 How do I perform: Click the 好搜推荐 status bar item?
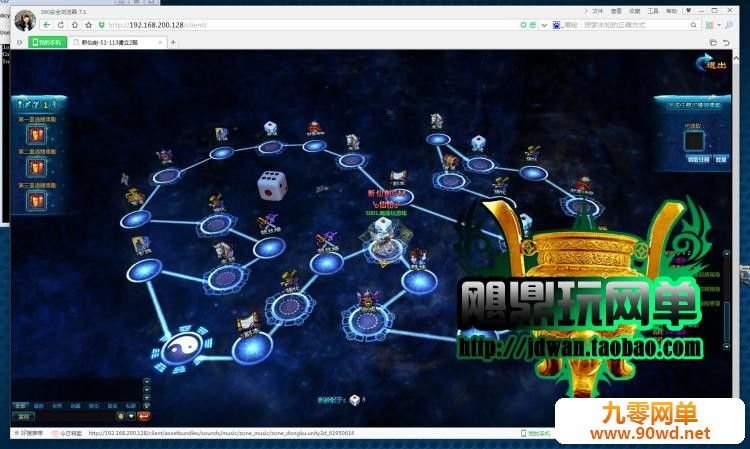pos(29,433)
